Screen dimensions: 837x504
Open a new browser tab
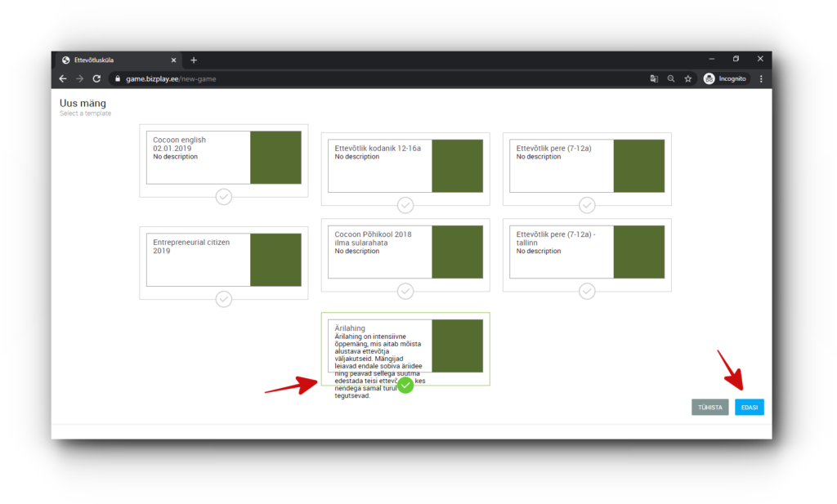click(194, 60)
